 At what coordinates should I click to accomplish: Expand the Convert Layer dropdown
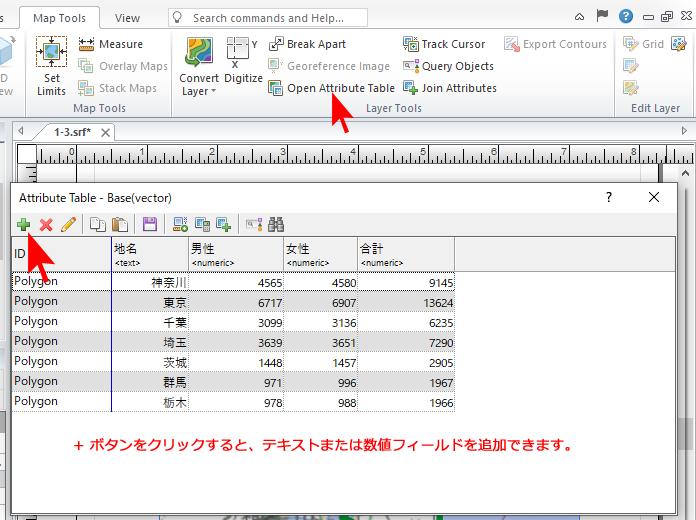point(199,91)
